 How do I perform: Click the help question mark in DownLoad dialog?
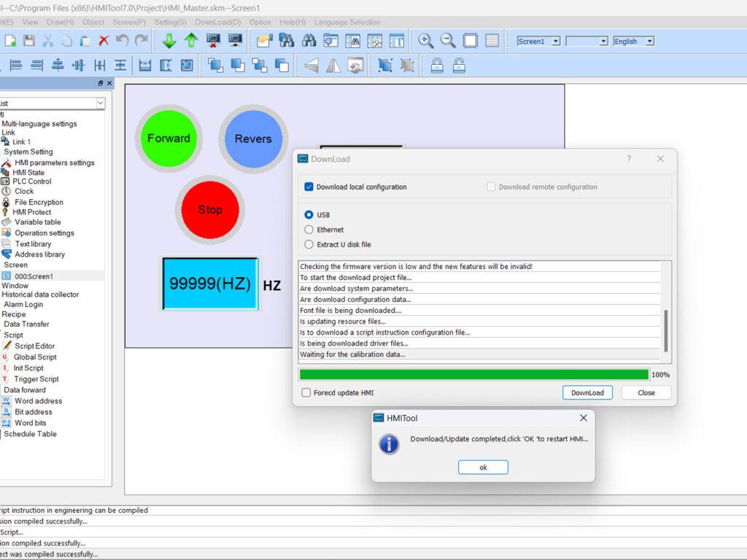point(629,158)
